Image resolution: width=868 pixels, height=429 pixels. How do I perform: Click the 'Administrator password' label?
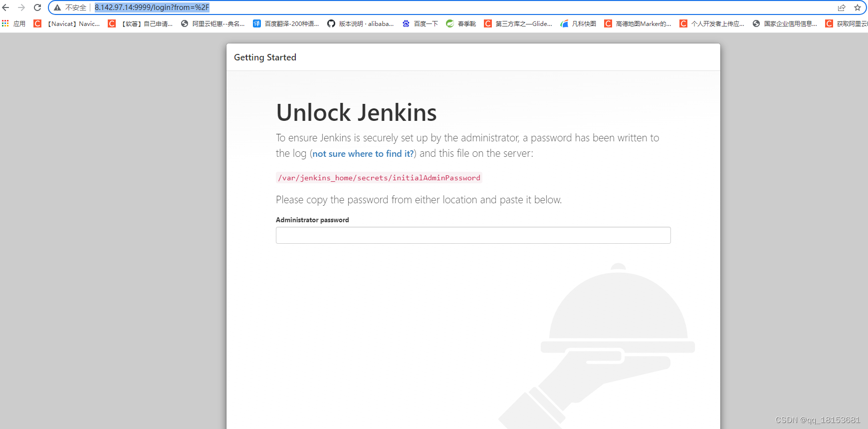(312, 220)
